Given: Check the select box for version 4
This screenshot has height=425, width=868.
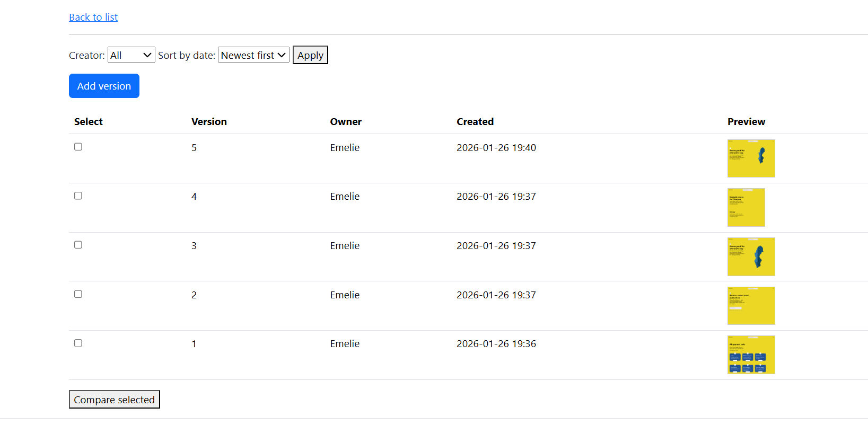Looking at the screenshot, I should 78,196.
